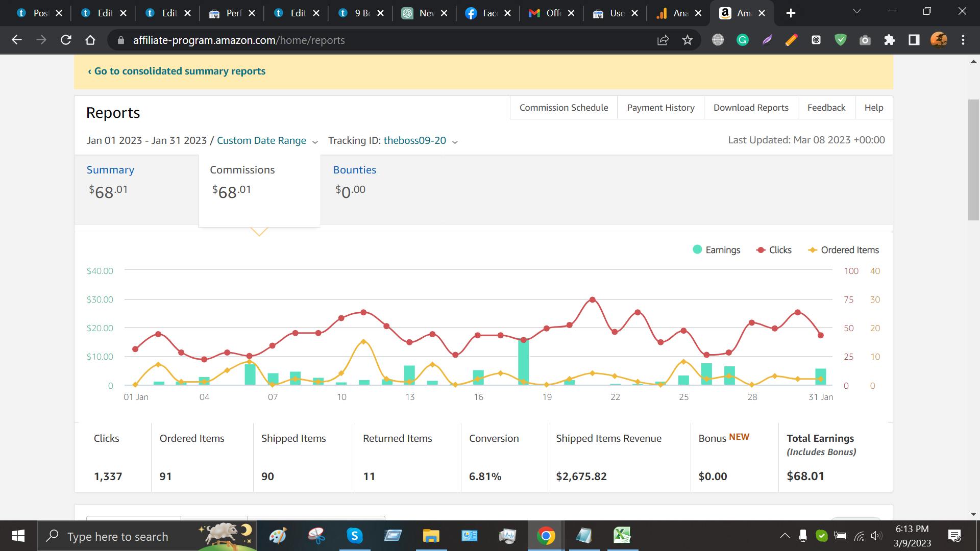Go to consolidated summary reports
Viewport: 980px width, 551px height.
coord(177,71)
